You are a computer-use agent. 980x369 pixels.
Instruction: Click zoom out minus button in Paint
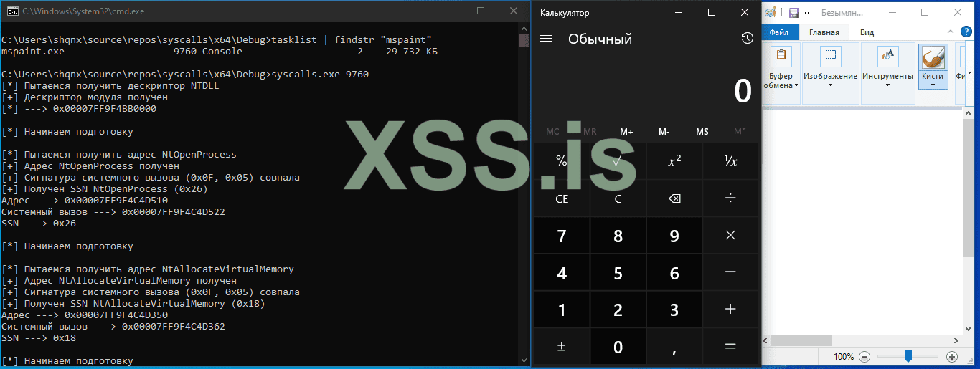click(x=864, y=356)
